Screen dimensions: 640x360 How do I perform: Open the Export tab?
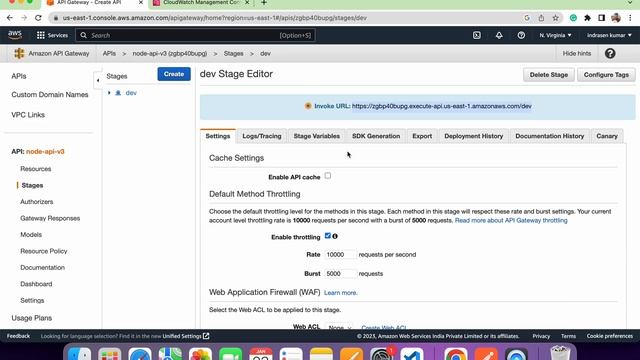[422, 136]
